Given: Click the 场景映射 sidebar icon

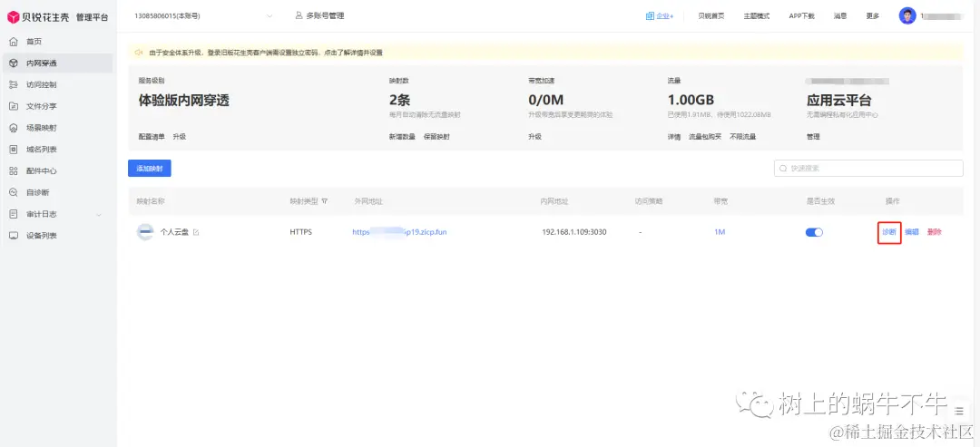Looking at the screenshot, I should pyautogui.click(x=14, y=128).
